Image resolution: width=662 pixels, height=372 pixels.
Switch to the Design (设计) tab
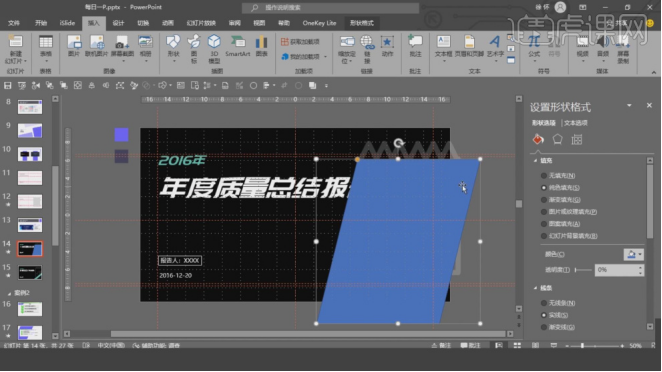coord(118,23)
